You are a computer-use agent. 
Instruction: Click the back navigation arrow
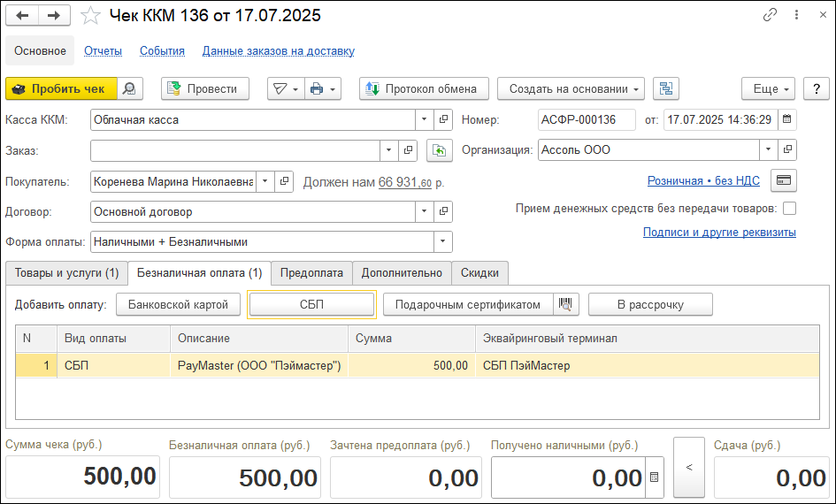[23, 16]
